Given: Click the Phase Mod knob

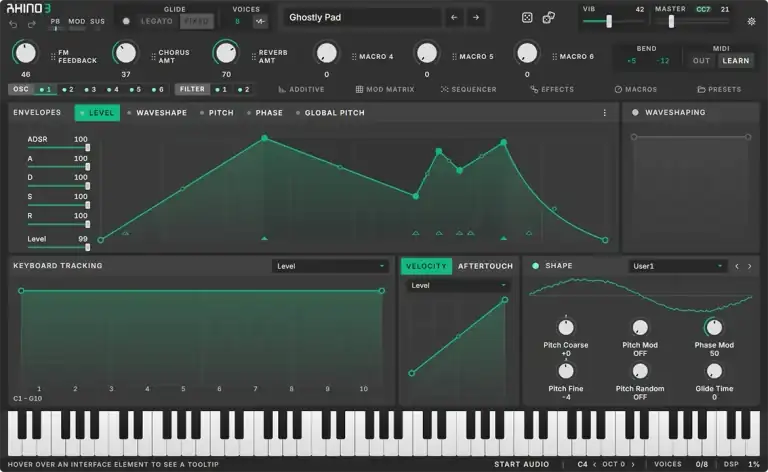Looking at the screenshot, I should point(714,327).
